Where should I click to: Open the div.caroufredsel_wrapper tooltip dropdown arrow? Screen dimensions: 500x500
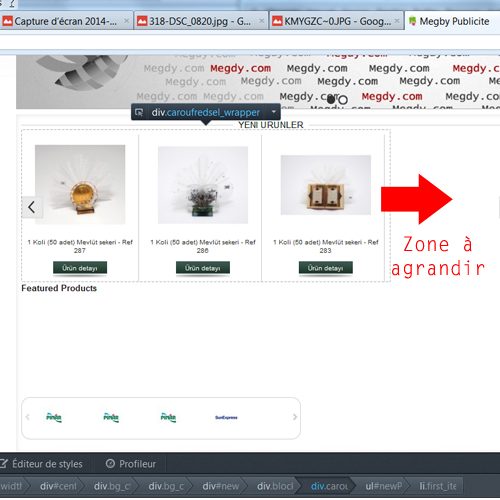tap(274, 112)
